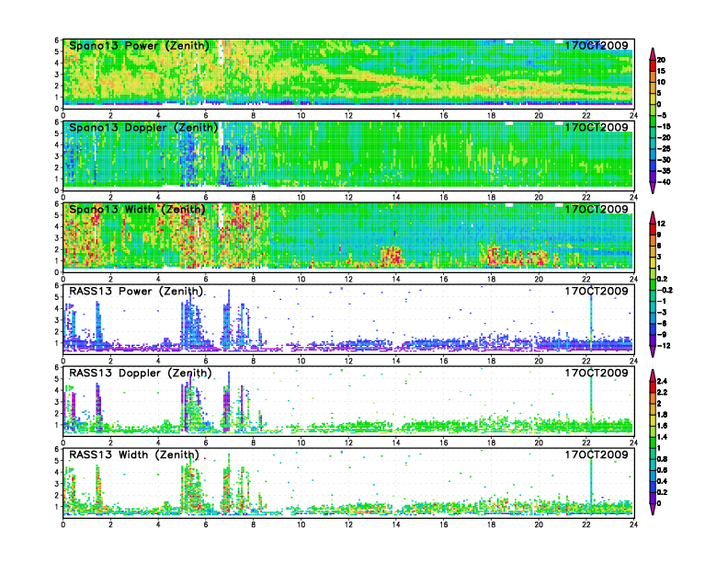728x563 pixels.
Task: Click the bottom purple arrow of the middle colorbar
Action: click(653, 351)
